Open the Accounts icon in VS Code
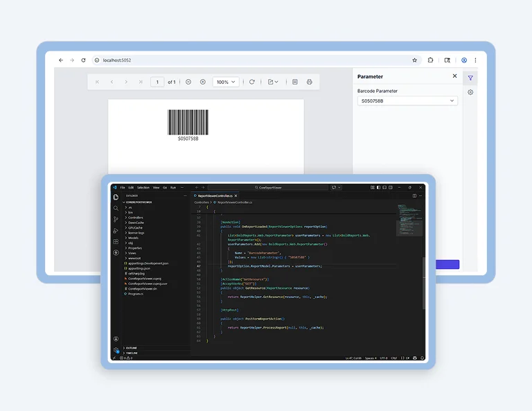532x411 pixels. point(116,339)
